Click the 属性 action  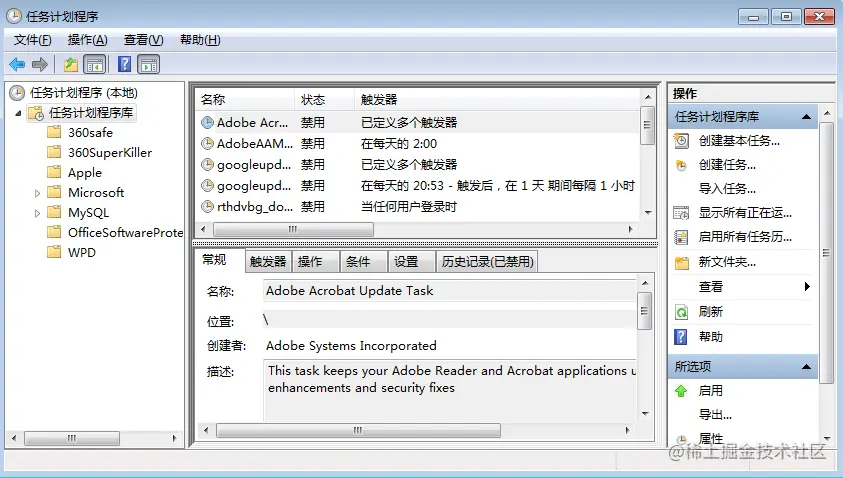[710, 438]
